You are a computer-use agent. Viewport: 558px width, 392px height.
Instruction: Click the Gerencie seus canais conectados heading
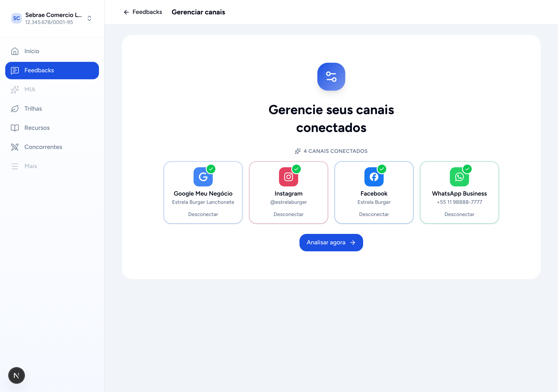pos(331,119)
